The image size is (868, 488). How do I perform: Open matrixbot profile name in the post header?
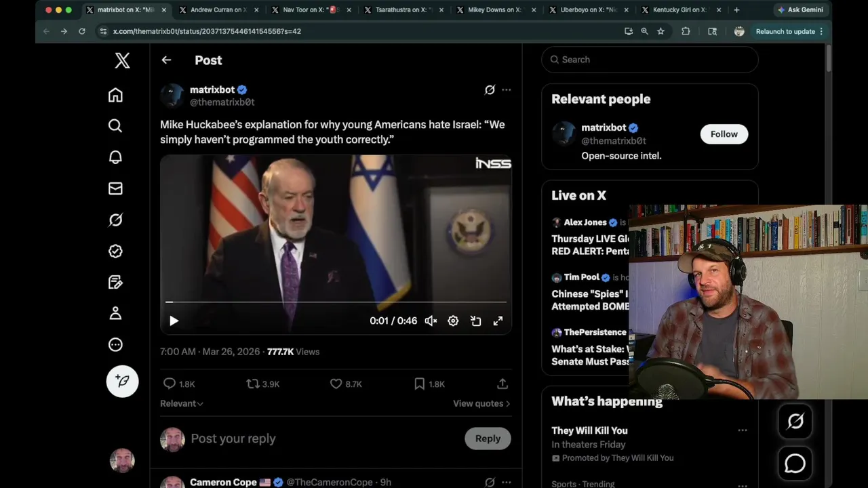click(212, 89)
